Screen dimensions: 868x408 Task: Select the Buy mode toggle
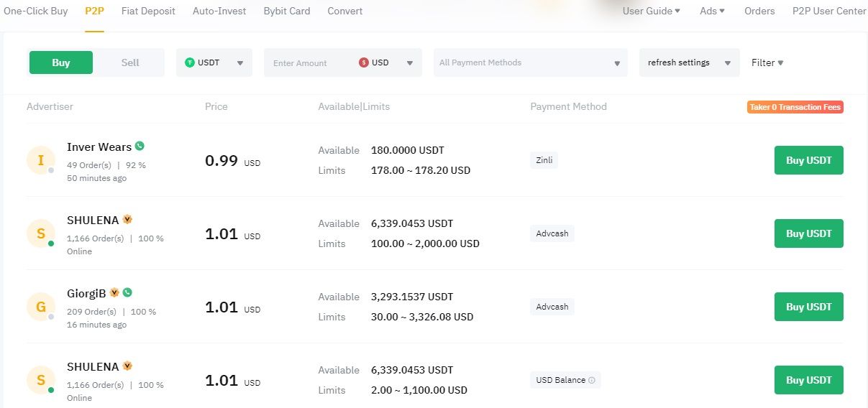tap(61, 62)
